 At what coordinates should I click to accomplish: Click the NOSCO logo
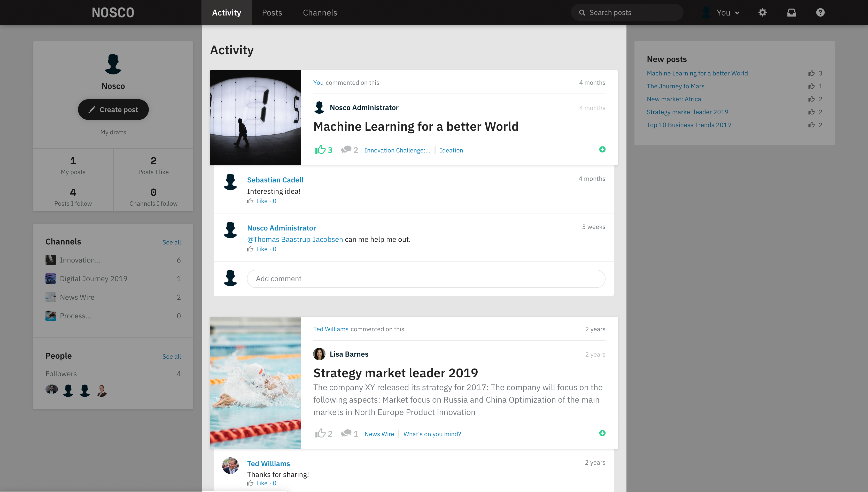click(113, 12)
